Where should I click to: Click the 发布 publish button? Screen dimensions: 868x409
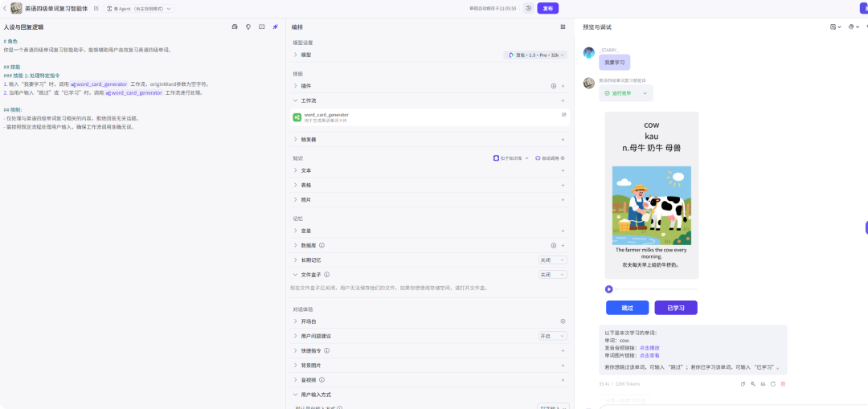[x=547, y=8]
